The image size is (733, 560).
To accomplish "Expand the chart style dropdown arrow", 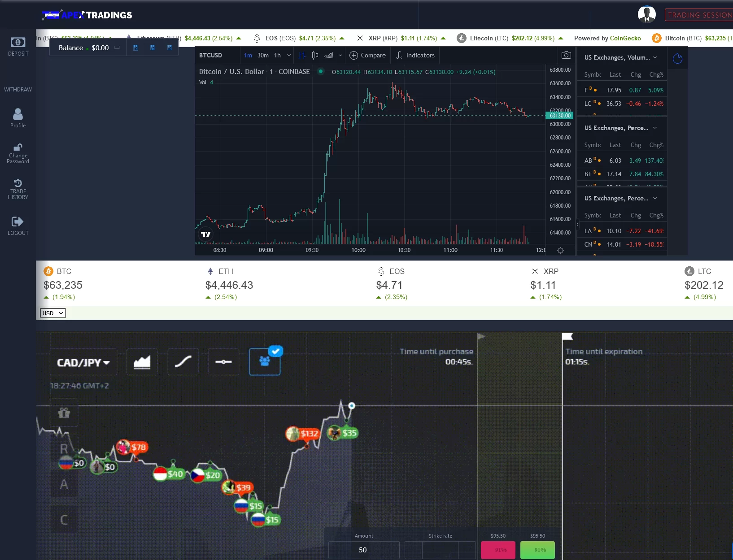I will [x=340, y=55].
